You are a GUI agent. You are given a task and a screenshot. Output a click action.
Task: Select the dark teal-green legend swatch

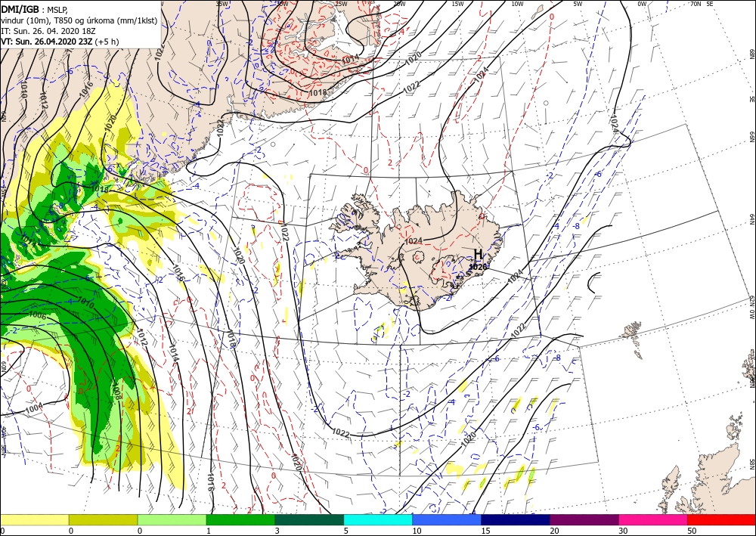coord(309,520)
